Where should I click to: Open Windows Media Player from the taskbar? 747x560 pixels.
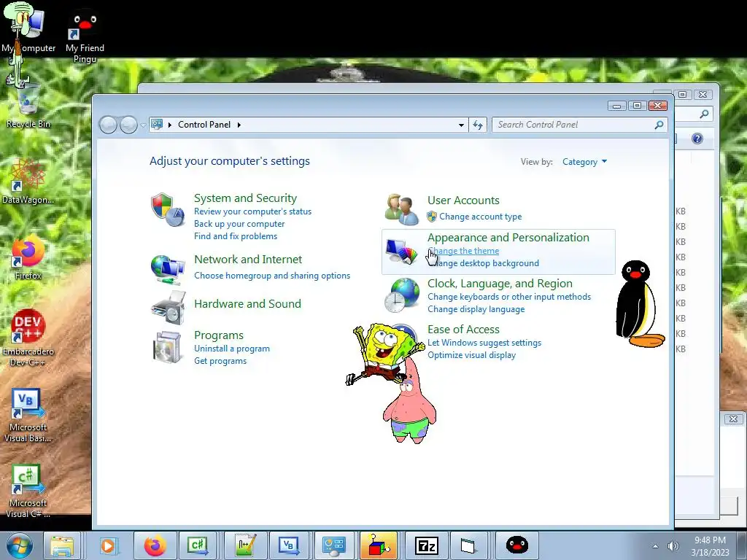pos(108,545)
